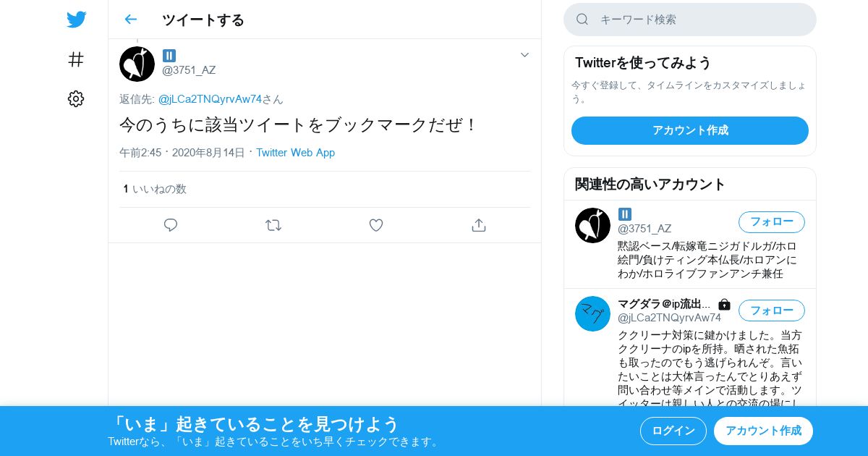Open the @jLCa2TNQyrvAw74 reply mention link
The image size is (868, 456).
[210, 99]
